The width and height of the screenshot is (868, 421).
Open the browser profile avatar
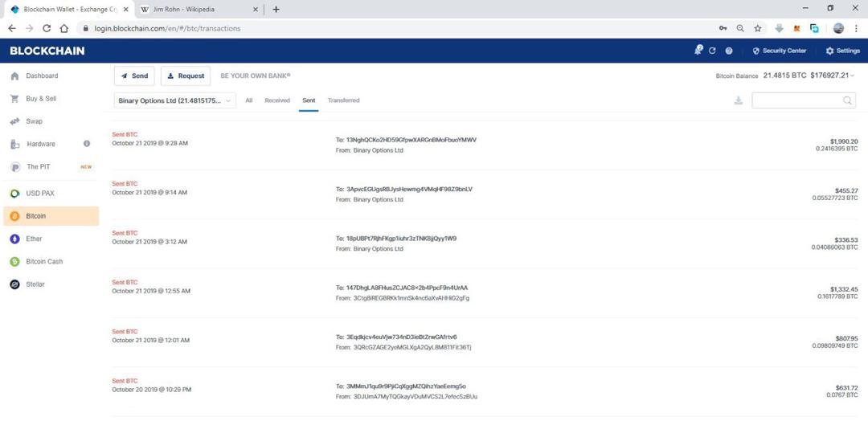838,28
